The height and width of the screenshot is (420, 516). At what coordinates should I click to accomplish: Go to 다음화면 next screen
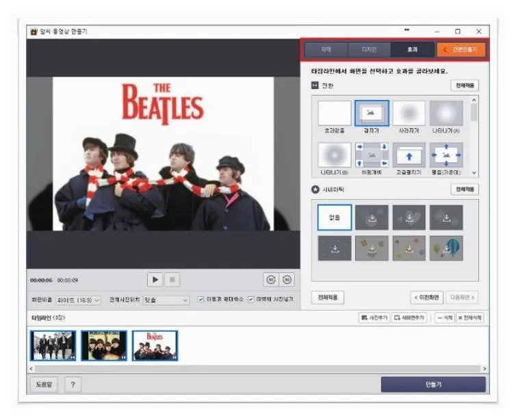pyautogui.click(x=462, y=298)
